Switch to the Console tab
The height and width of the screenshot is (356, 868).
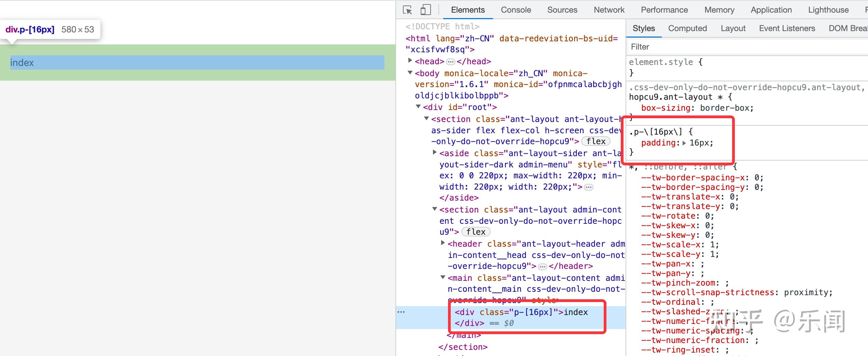(516, 10)
